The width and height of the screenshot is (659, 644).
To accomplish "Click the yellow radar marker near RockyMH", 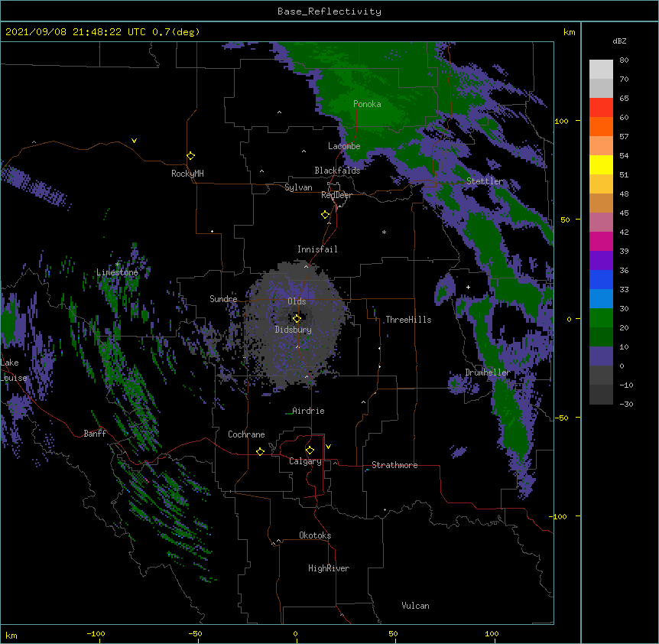I will (x=190, y=156).
